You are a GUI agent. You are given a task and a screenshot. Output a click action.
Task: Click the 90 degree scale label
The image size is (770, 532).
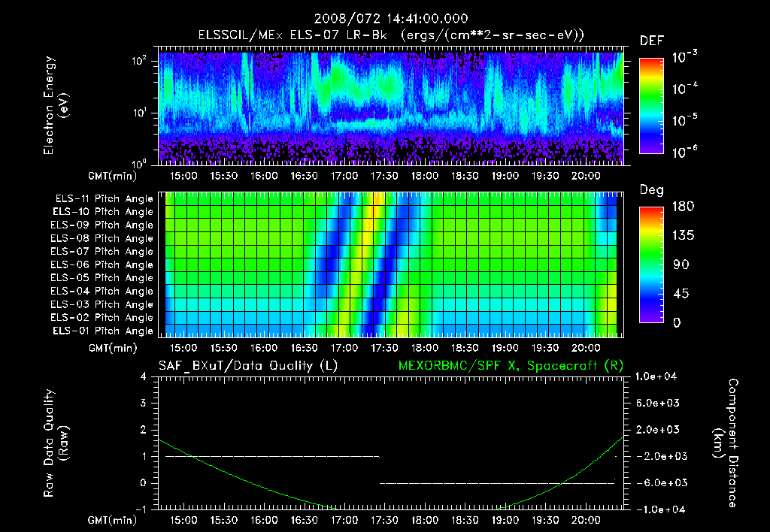point(681,264)
